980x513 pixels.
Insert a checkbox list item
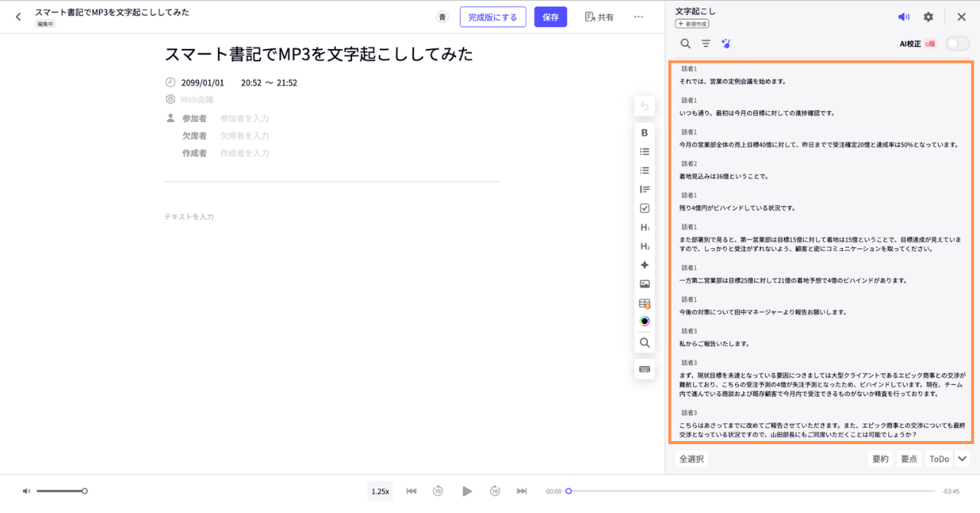[645, 208]
